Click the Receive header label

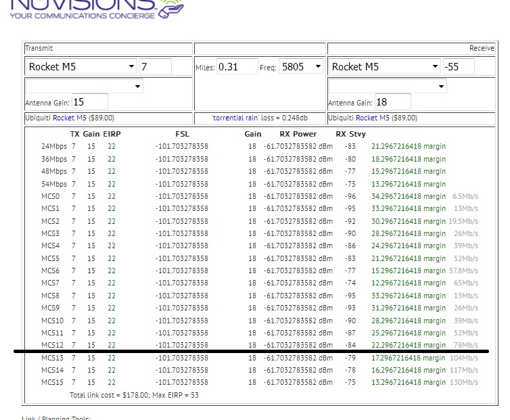pyautogui.click(x=482, y=48)
